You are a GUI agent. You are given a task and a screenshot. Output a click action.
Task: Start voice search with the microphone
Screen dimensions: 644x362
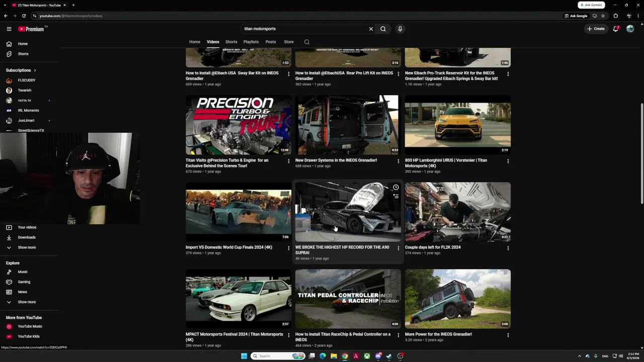(x=400, y=29)
